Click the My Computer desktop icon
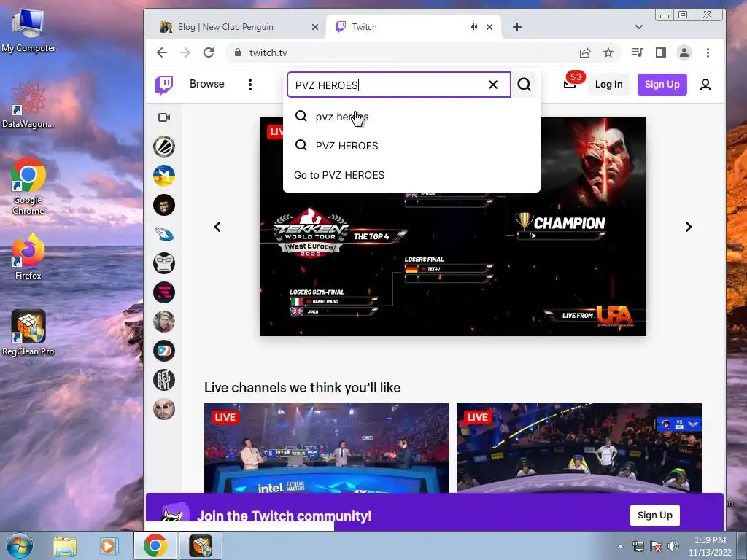747x560 pixels. pyautogui.click(x=28, y=31)
